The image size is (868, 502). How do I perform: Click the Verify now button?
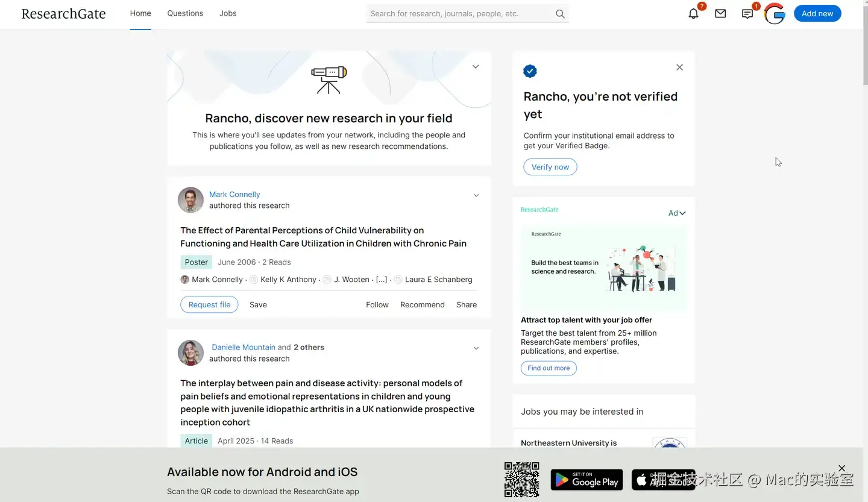[550, 167]
